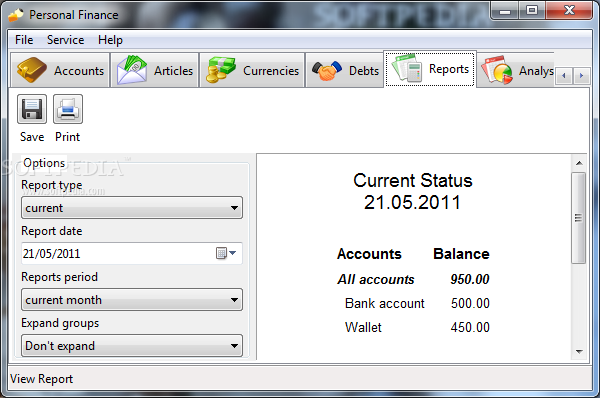The width and height of the screenshot is (600, 398).
Task: Click the Print printer icon
Action: click(x=68, y=109)
